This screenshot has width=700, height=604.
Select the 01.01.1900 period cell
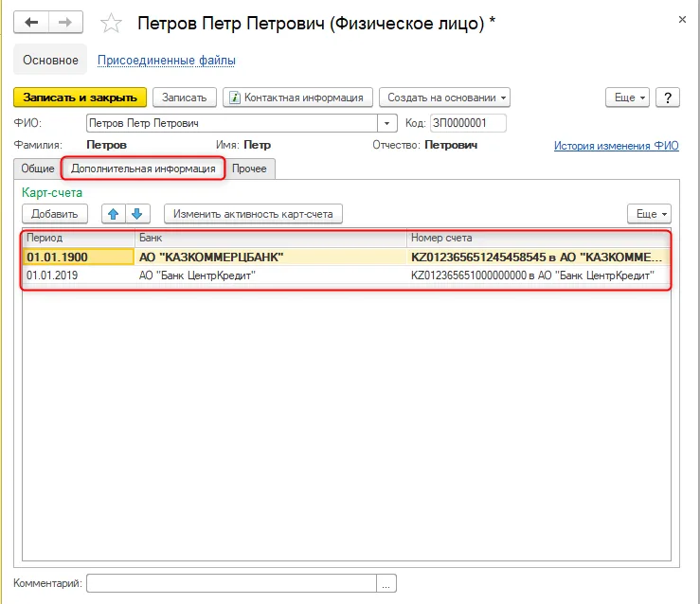(x=79, y=257)
